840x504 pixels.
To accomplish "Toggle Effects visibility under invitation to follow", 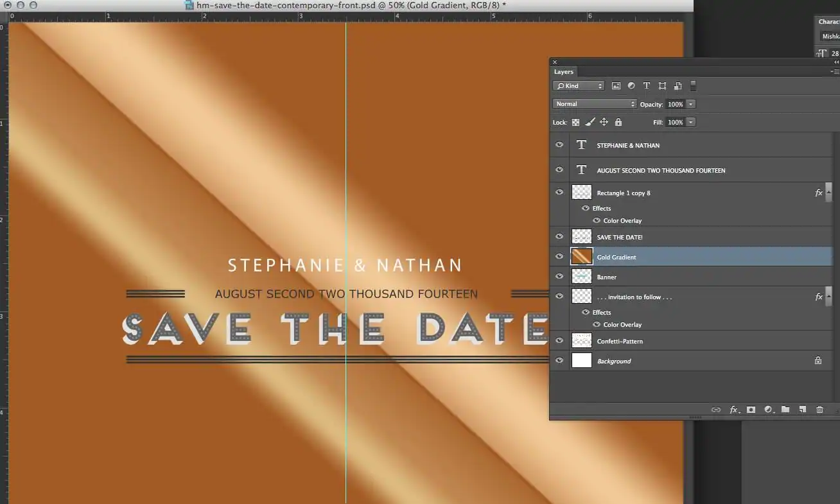I will pos(586,312).
